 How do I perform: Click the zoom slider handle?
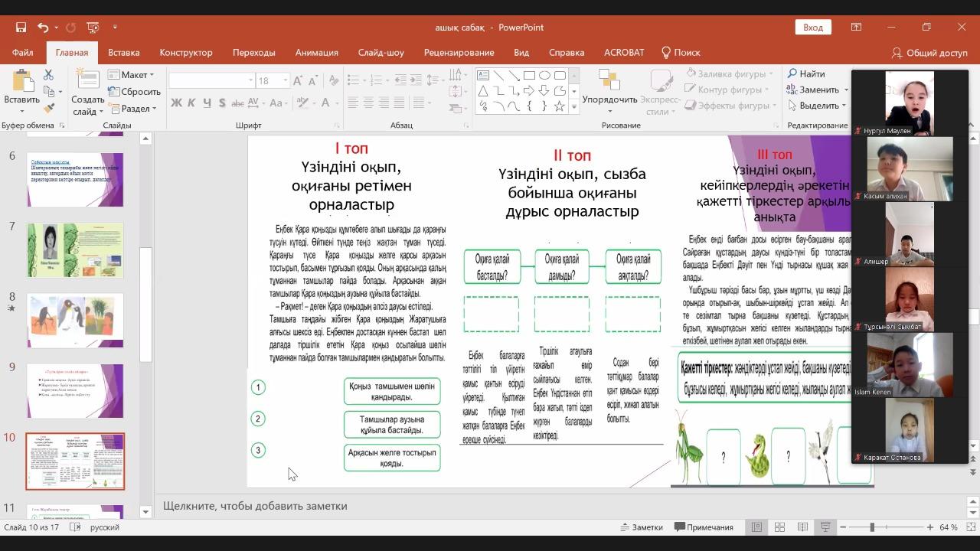(871, 527)
